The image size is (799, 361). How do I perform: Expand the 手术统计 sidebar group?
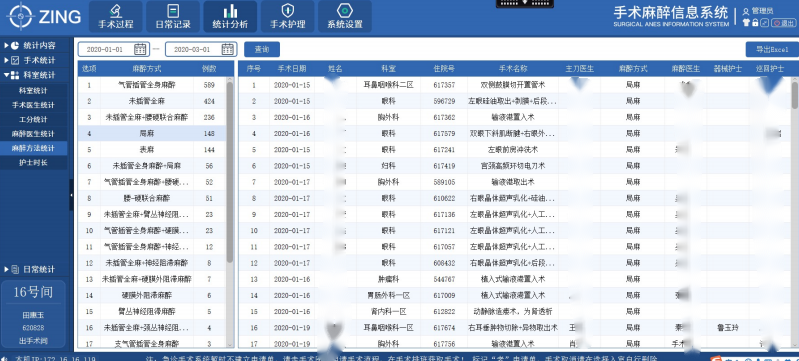34,60
